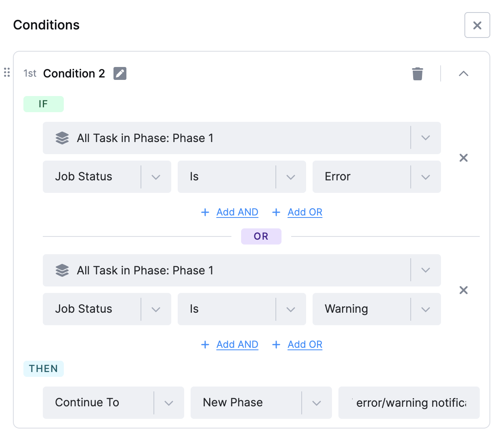This screenshot has width=504, height=439.
Task: Click the pencil edit icon beside Condition 2
Action: point(120,73)
